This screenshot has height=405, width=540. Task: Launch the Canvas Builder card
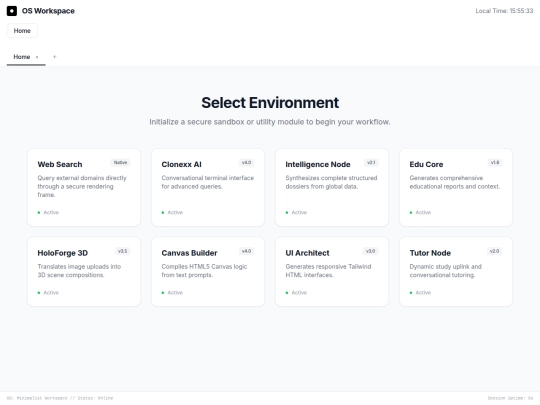[x=208, y=272]
